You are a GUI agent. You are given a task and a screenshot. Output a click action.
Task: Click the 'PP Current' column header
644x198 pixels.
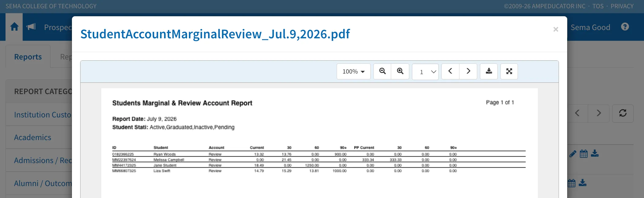(364, 147)
